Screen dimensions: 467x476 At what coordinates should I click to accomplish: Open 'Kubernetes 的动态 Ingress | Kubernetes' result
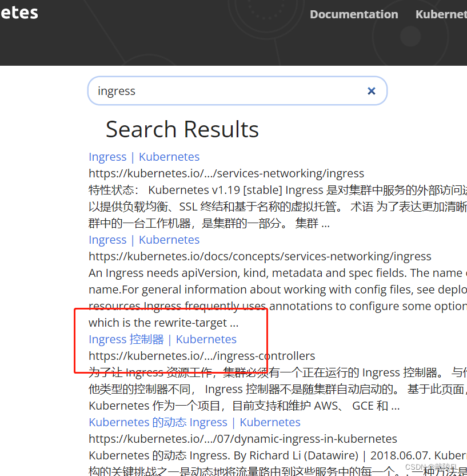194,422
